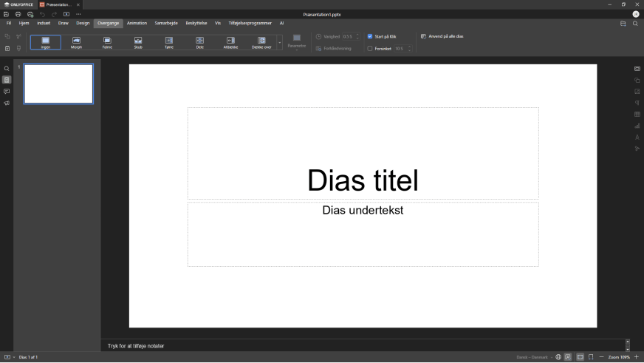
Task: Open the feedback megaphone icon
Action: pyautogui.click(x=7, y=104)
